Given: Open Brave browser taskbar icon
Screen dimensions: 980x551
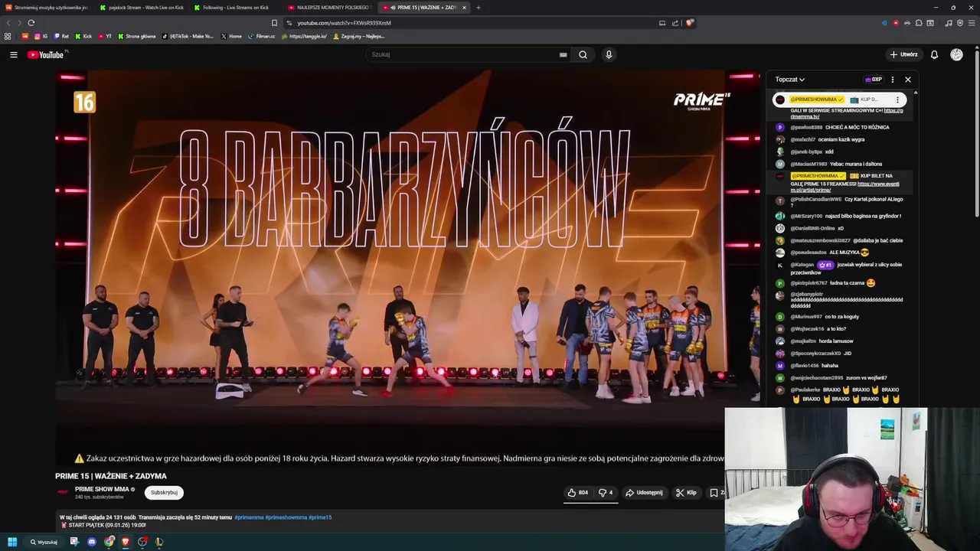Looking at the screenshot, I should pyautogui.click(x=126, y=542).
